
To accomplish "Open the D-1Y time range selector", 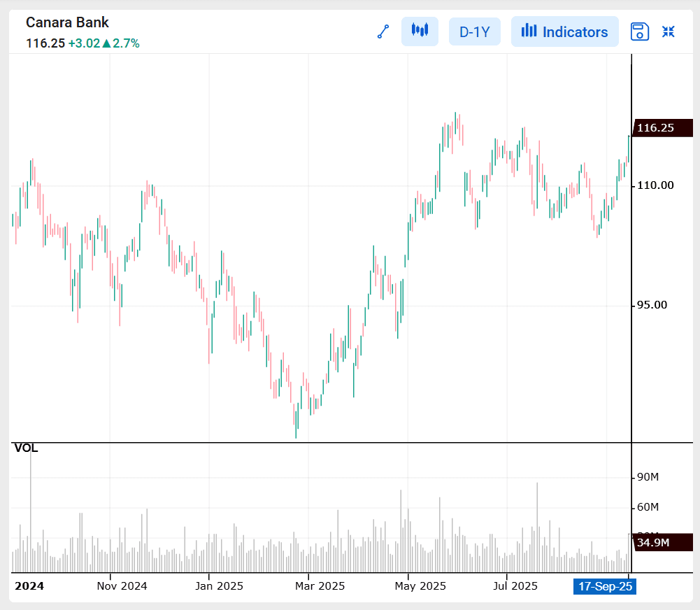I will (x=475, y=31).
